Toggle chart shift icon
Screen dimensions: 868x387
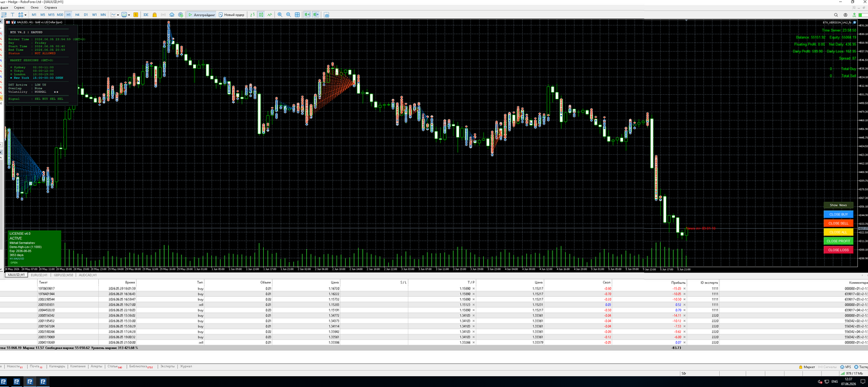point(316,14)
